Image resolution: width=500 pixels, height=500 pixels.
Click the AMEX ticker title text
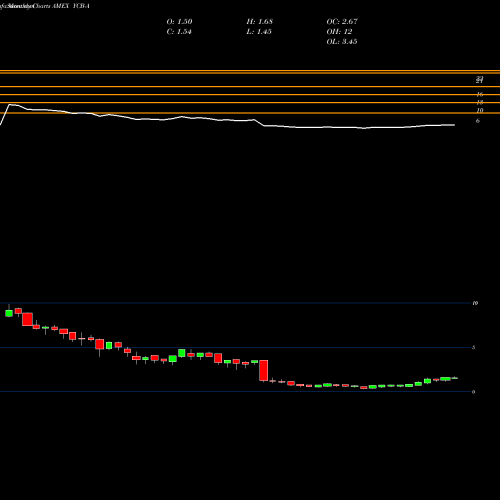click(71, 6)
